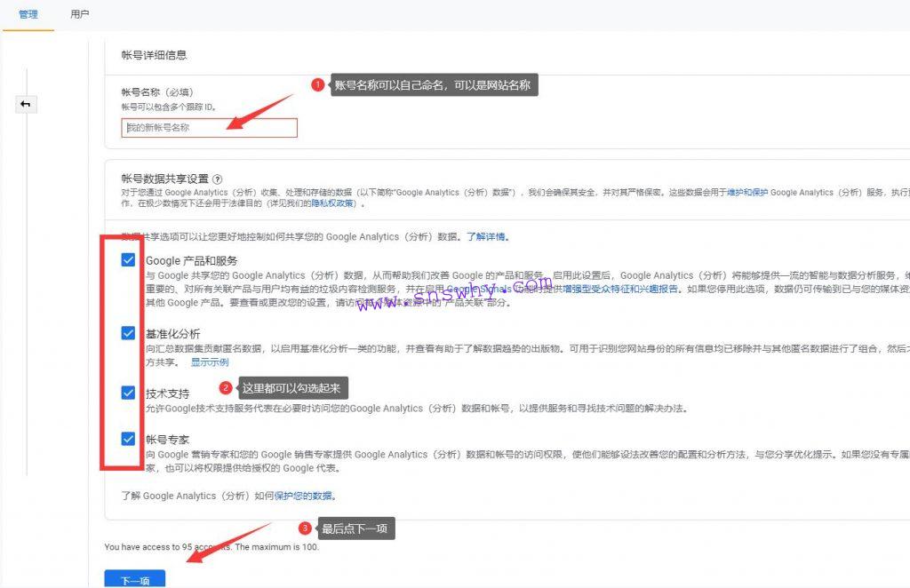Click the back arrow icon in left sidebar
This screenshot has width=910, height=588.
[26, 105]
